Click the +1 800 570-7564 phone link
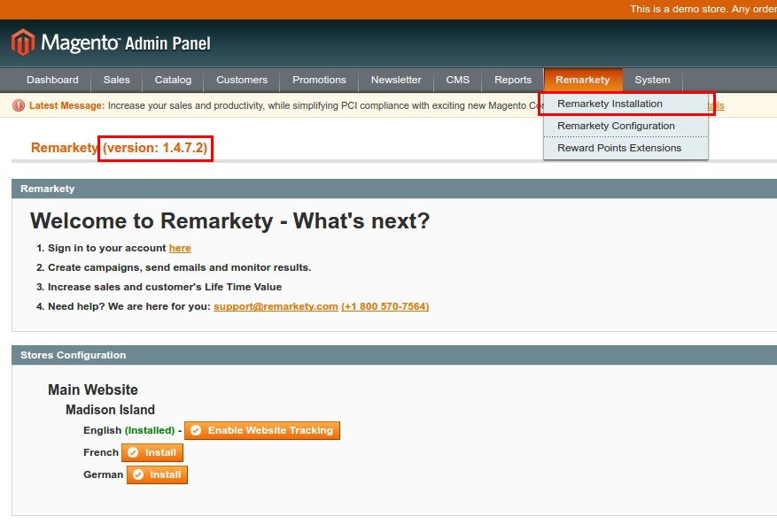The height and width of the screenshot is (532, 777). tap(385, 306)
